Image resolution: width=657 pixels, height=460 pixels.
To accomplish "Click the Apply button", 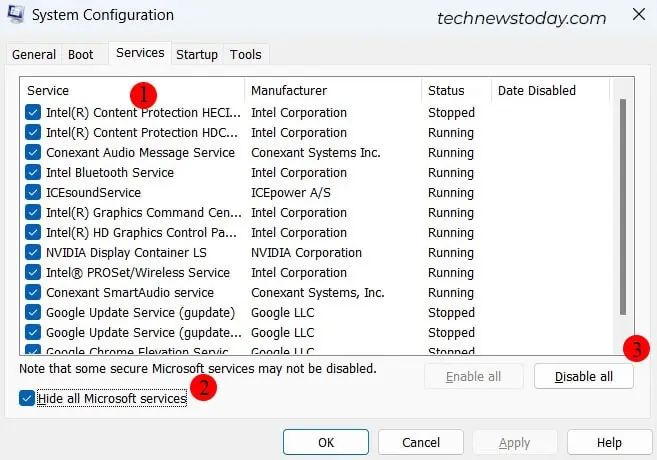I will (x=515, y=442).
